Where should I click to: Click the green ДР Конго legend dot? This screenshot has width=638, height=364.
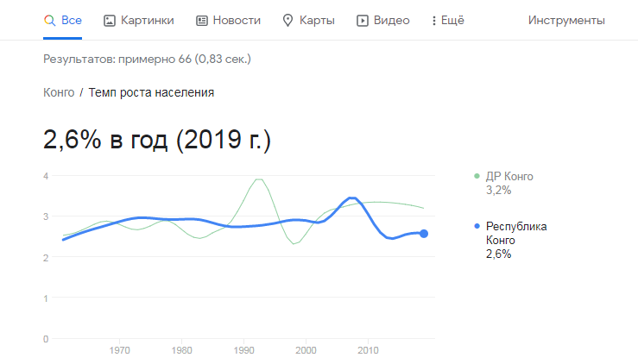click(477, 176)
